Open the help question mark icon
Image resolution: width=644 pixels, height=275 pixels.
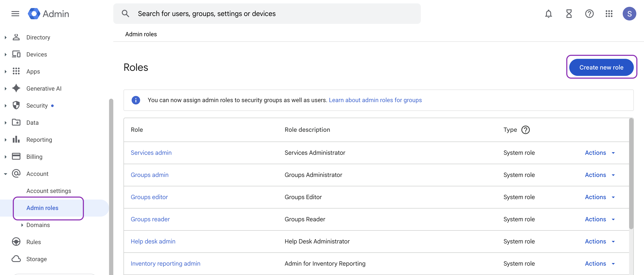click(x=589, y=13)
